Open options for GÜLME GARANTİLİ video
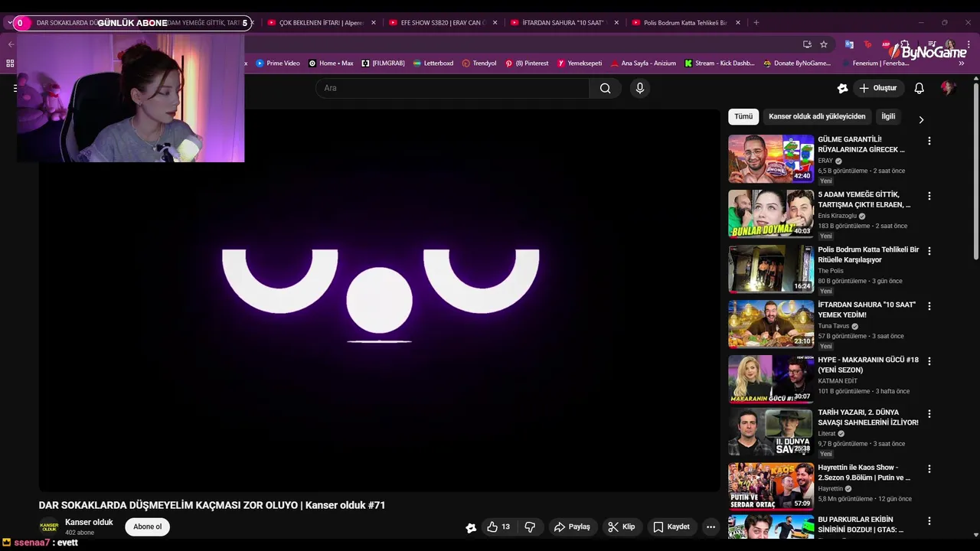The height and width of the screenshot is (551, 980). [929, 141]
